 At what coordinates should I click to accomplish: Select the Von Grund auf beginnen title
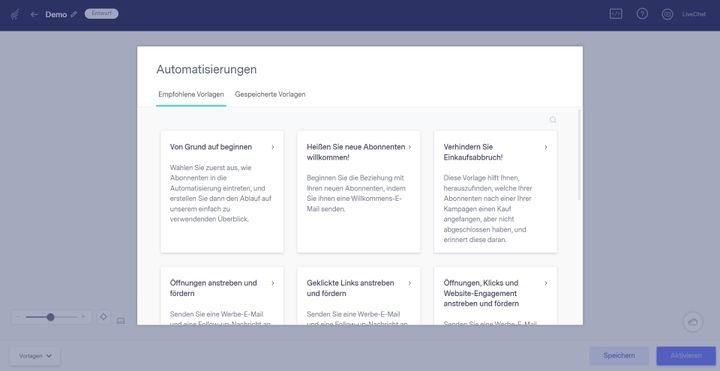(x=211, y=147)
